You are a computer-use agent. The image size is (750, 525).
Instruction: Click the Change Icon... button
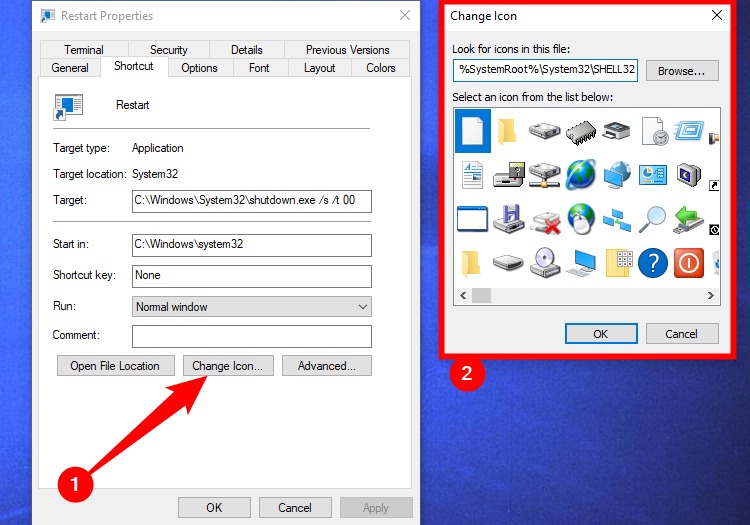click(228, 366)
